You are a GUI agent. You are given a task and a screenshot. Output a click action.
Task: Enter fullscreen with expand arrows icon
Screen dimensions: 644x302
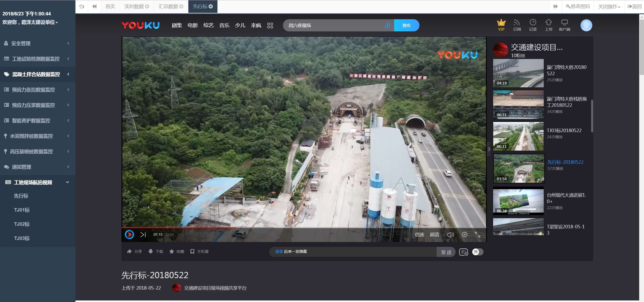[x=478, y=235]
